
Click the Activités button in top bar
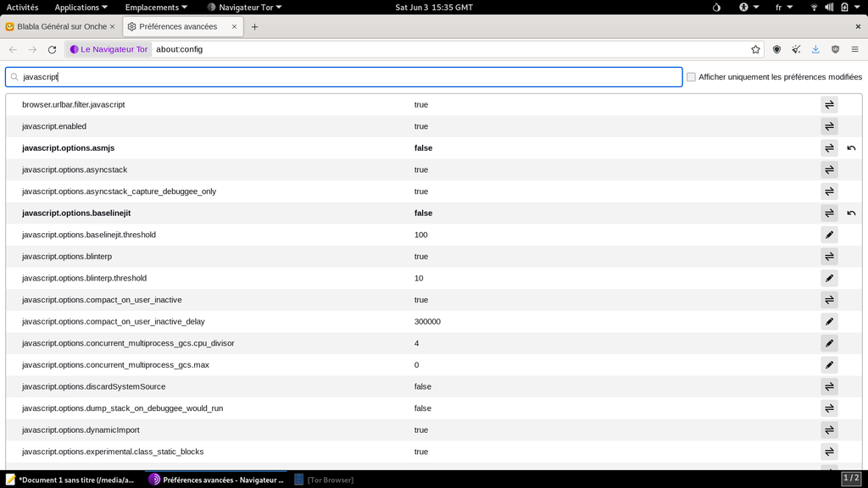[22, 8]
